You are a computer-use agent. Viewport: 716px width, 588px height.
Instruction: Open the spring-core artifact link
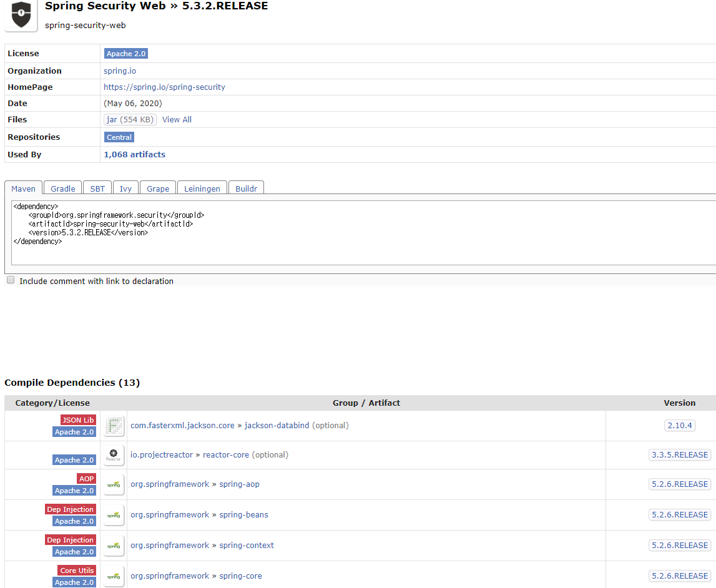point(241,576)
